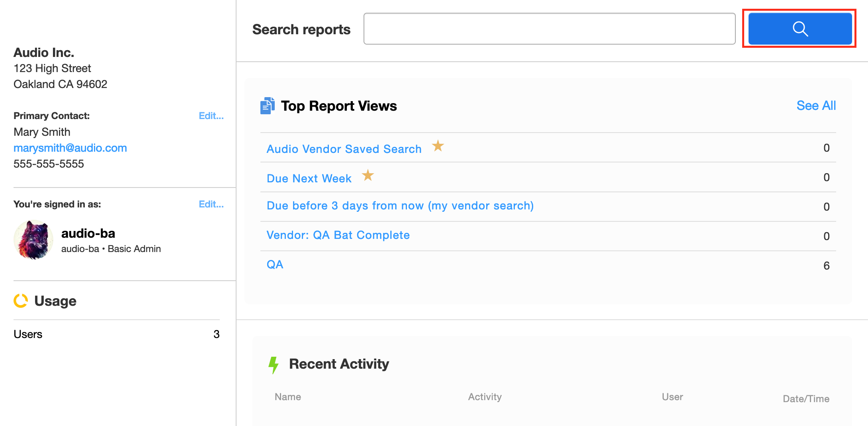This screenshot has width=868, height=426.
Task: Click the star next to Audio Vendor Saved Search
Action: tap(438, 146)
